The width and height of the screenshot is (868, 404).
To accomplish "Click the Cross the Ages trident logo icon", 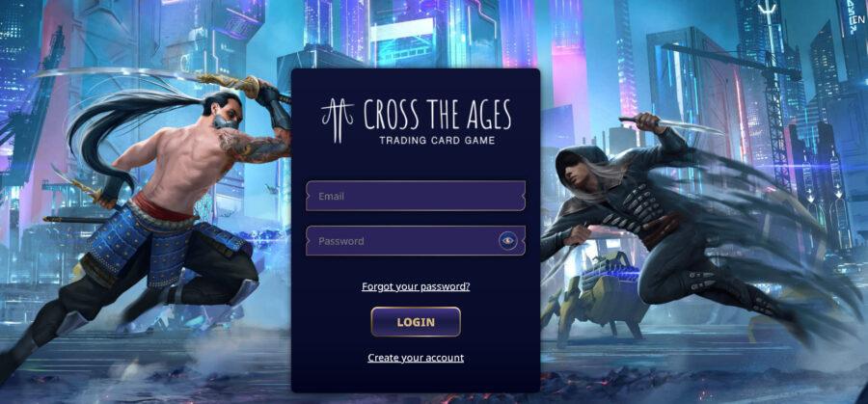I will coord(338,121).
